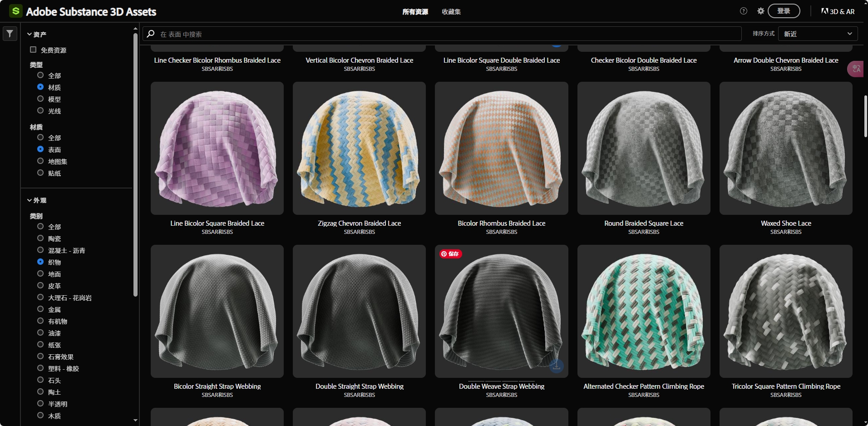This screenshot has width=868, height=426.
Task: Click the magnifier search icon
Action: (x=151, y=34)
